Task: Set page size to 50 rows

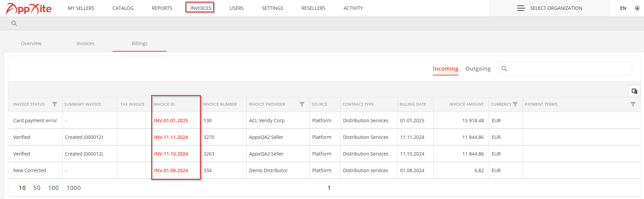Action: coord(37,188)
